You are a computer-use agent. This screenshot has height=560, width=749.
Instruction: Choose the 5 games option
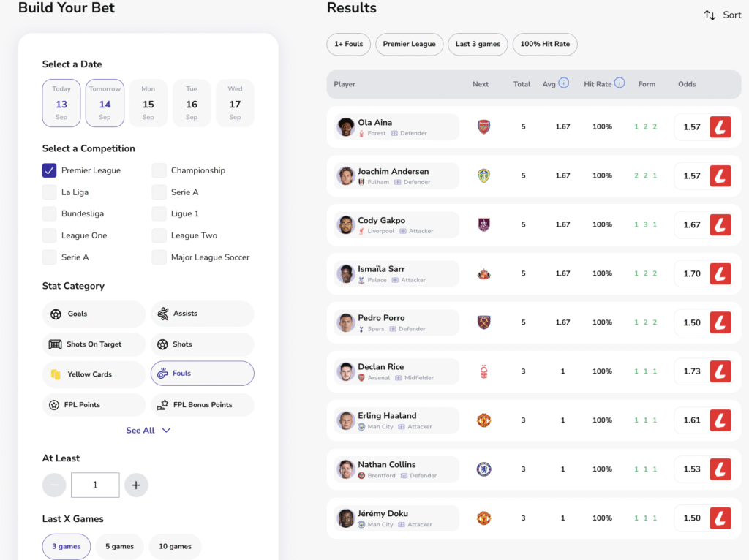tap(119, 546)
